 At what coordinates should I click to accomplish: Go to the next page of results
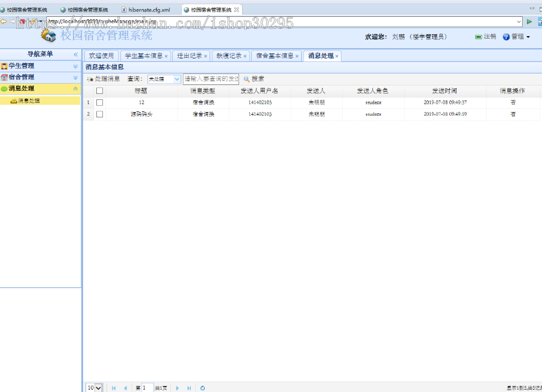click(x=177, y=388)
